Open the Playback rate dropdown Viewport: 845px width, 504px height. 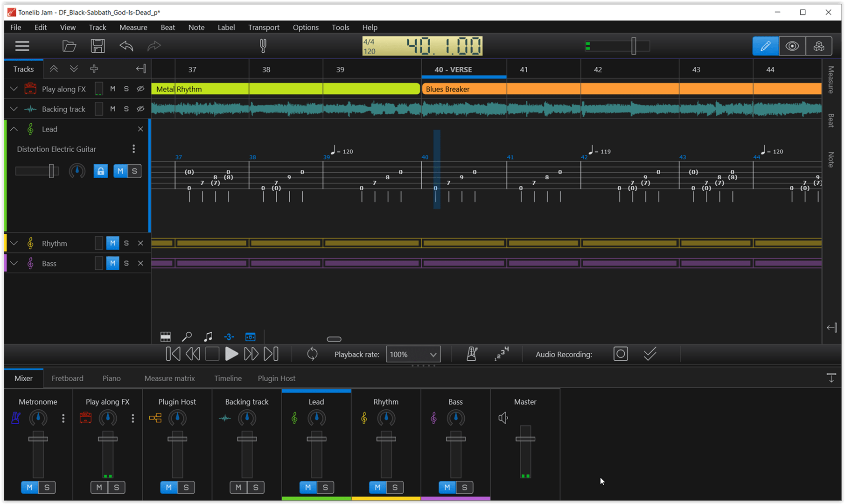pos(412,354)
